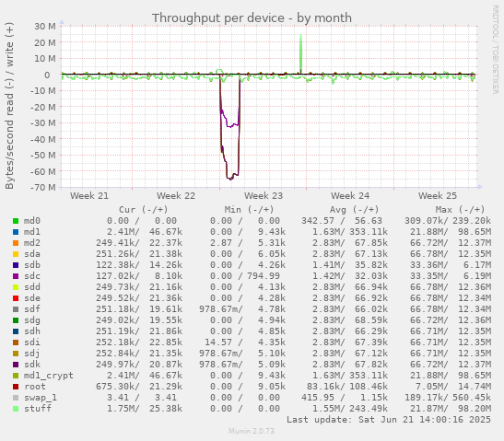Click the swap_1 light gray legend swatch
The width and height of the screenshot is (504, 441).
[16, 398]
